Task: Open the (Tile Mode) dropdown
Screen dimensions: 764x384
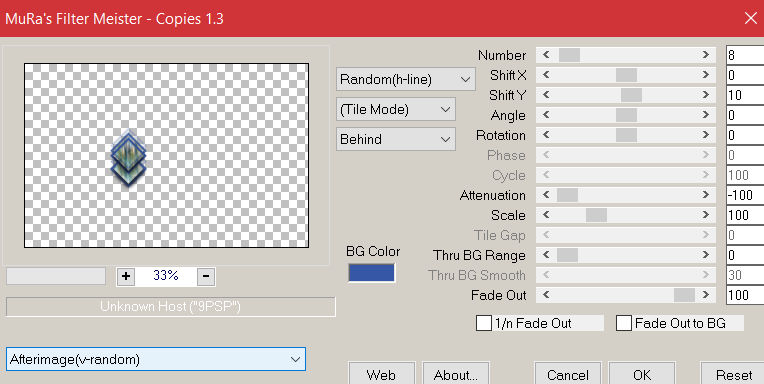Action: point(396,109)
